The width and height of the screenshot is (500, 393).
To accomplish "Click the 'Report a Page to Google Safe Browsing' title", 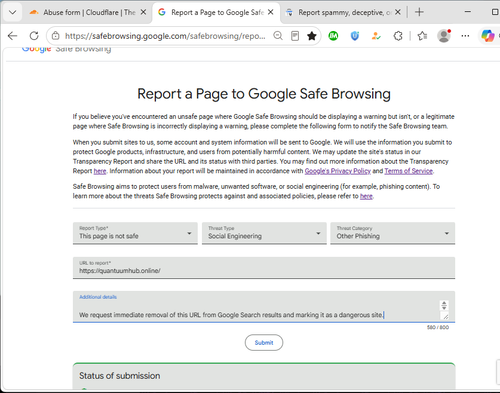I will (264, 94).
